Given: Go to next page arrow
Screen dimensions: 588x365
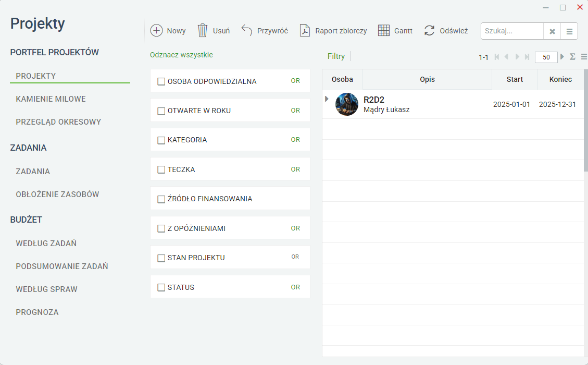Looking at the screenshot, I should (x=517, y=57).
